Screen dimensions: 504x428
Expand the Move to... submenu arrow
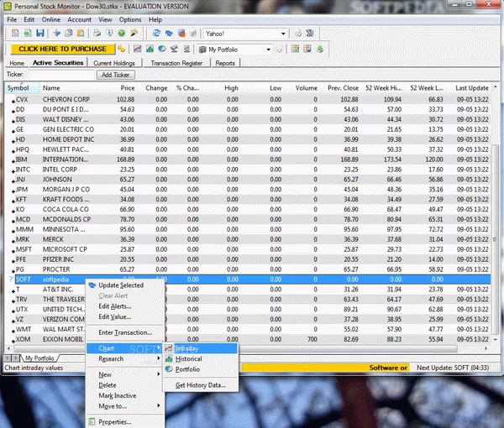click(159, 406)
